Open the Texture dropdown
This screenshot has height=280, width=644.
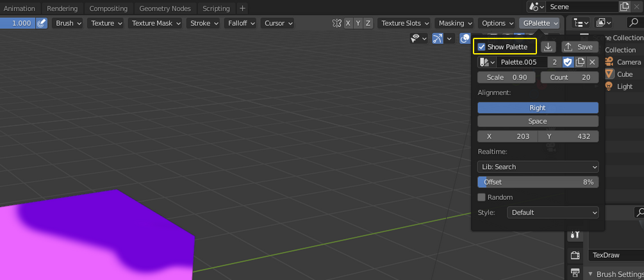pyautogui.click(x=106, y=24)
